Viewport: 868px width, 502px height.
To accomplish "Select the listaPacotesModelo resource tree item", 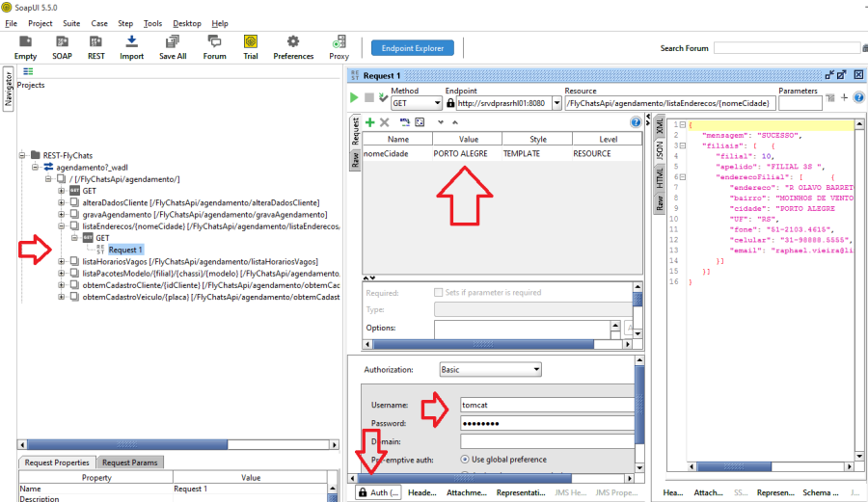I will coord(210,273).
